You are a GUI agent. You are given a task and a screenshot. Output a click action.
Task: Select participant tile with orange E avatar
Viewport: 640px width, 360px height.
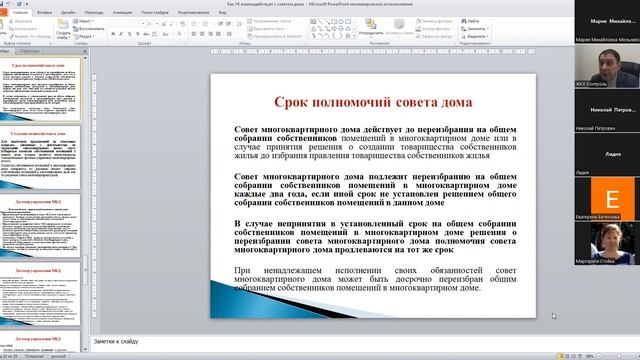607,199
